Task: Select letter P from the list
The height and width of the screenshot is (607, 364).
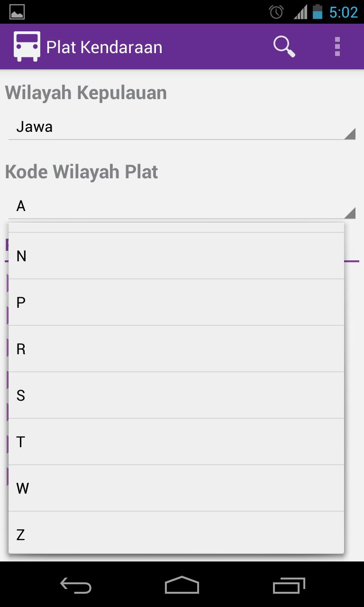Action: pyautogui.click(x=176, y=302)
